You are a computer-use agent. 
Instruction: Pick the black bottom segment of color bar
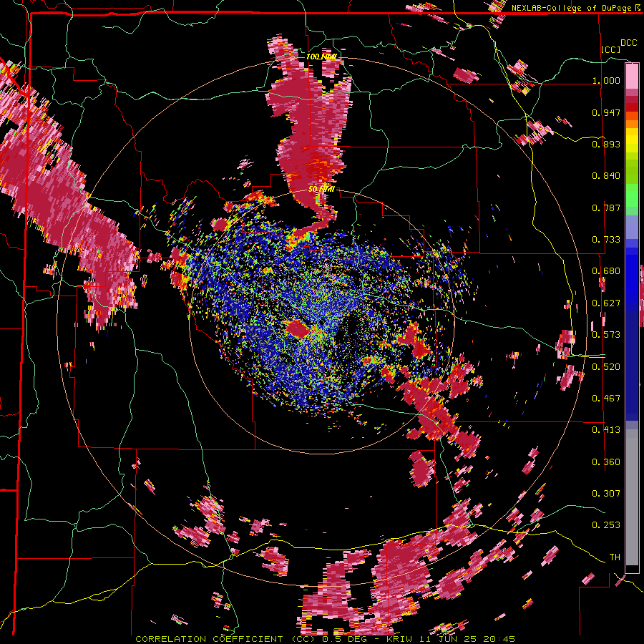[x=632, y=569]
